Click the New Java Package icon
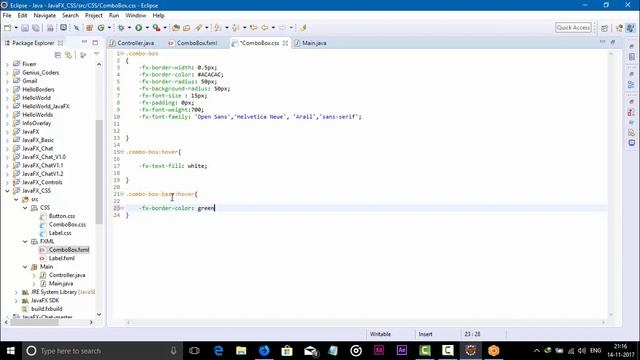The image size is (640, 360). click(89, 28)
